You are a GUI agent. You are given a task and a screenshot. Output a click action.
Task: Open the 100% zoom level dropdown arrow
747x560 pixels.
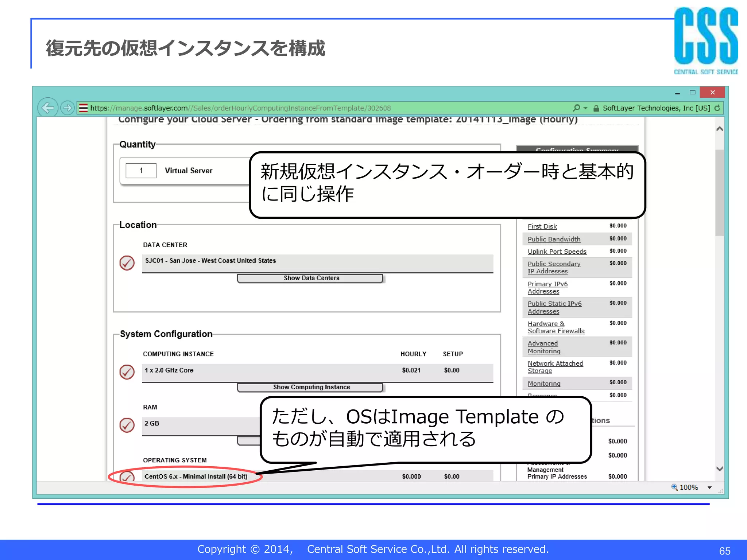[709, 487]
